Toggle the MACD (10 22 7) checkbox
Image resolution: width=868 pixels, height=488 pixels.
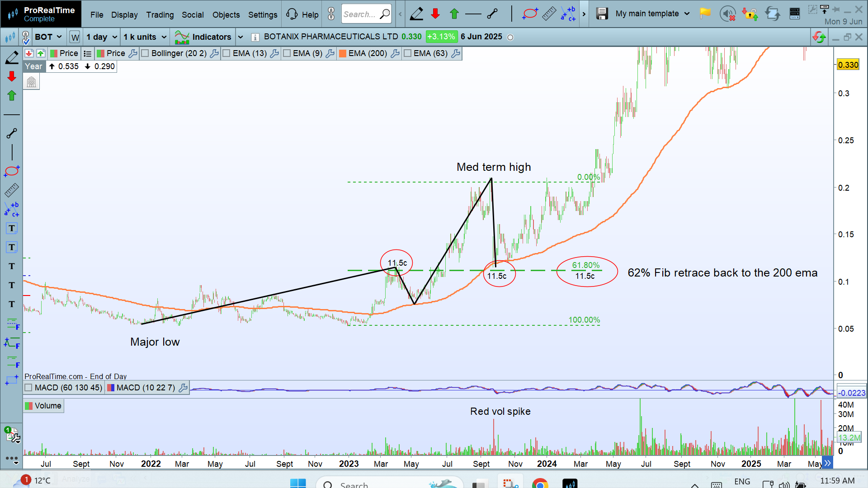click(110, 388)
